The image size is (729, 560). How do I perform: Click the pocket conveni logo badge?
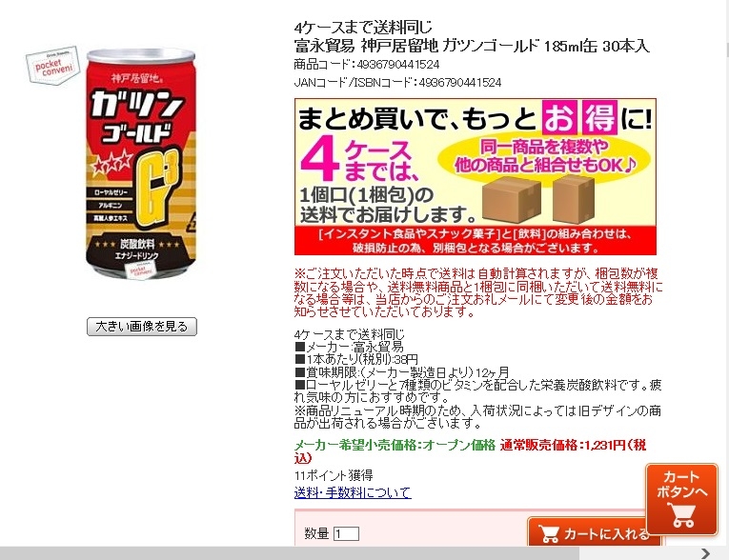coord(52,66)
